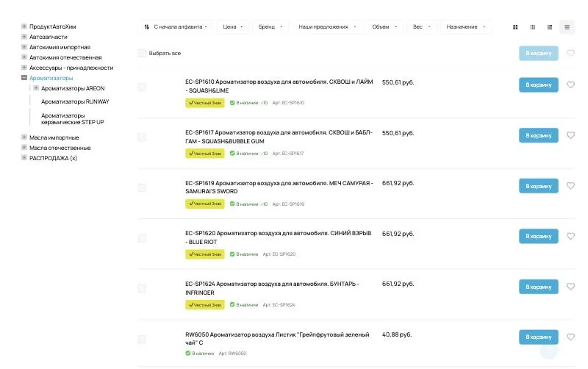Open the Вес filter dropdown
The height and width of the screenshot is (369, 588).
coord(421,27)
